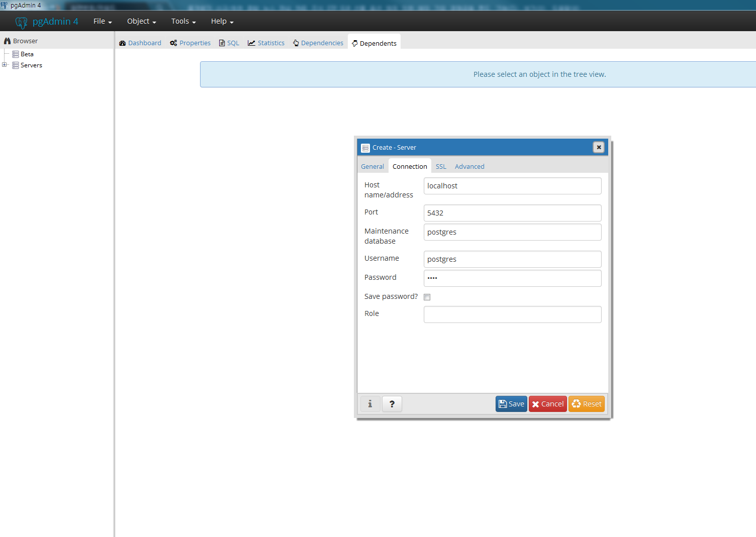The image size is (756, 537).
Task: Open the Object menu dropdown
Action: click(141, 21)
